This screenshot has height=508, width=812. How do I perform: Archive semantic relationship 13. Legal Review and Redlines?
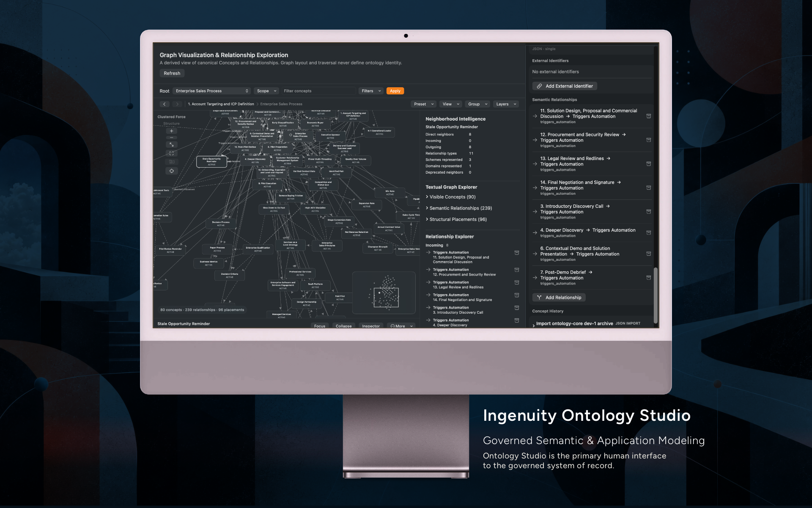(648, 164)
